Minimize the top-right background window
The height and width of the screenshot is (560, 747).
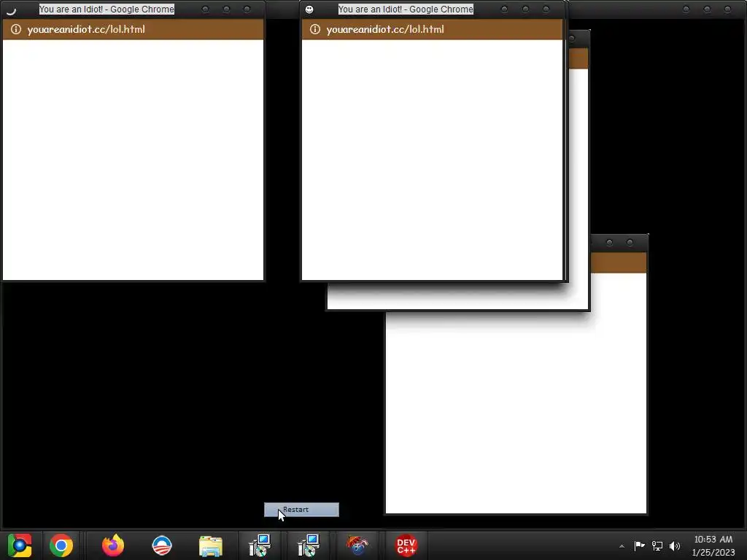(686, 9)
